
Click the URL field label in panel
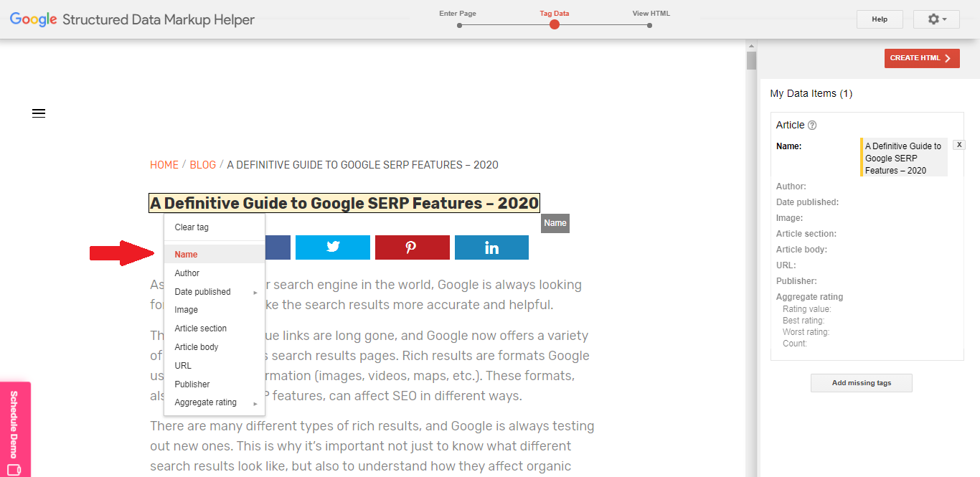click(x=786, y=265)
